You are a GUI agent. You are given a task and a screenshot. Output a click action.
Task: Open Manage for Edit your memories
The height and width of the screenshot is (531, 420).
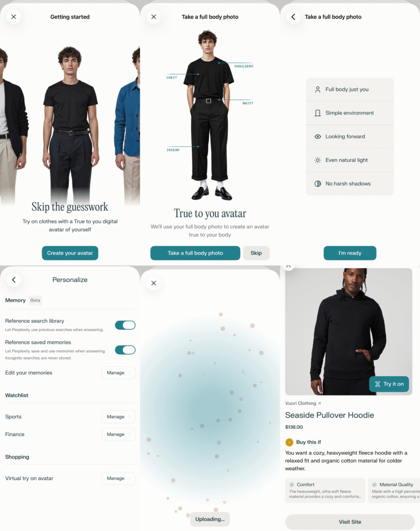tap(118, 373)
